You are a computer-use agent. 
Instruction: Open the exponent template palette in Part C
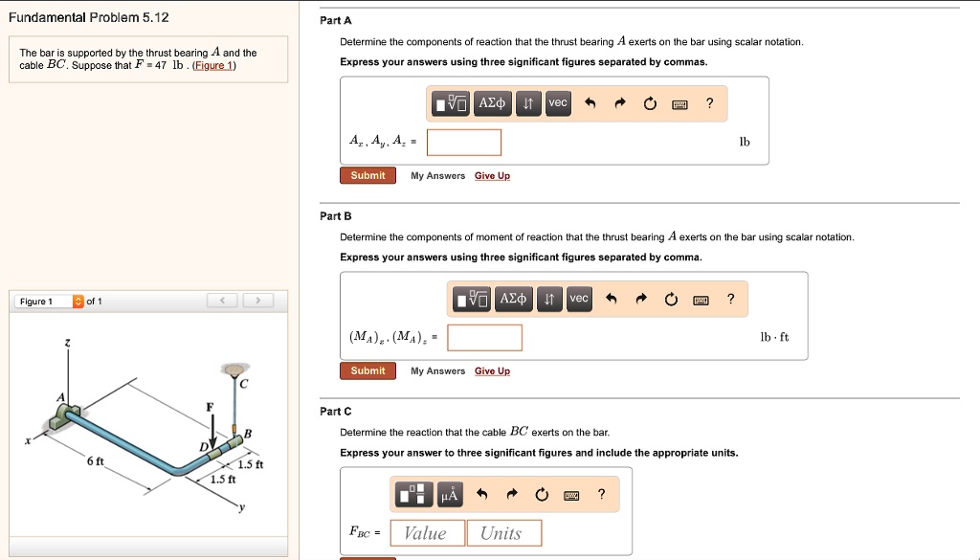[413, 494]
